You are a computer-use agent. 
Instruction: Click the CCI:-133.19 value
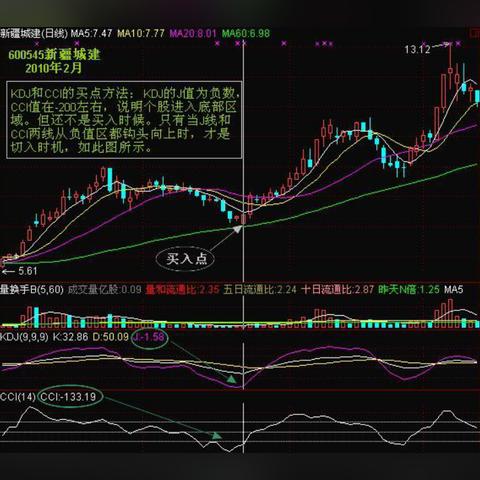[x=68, y=397]
